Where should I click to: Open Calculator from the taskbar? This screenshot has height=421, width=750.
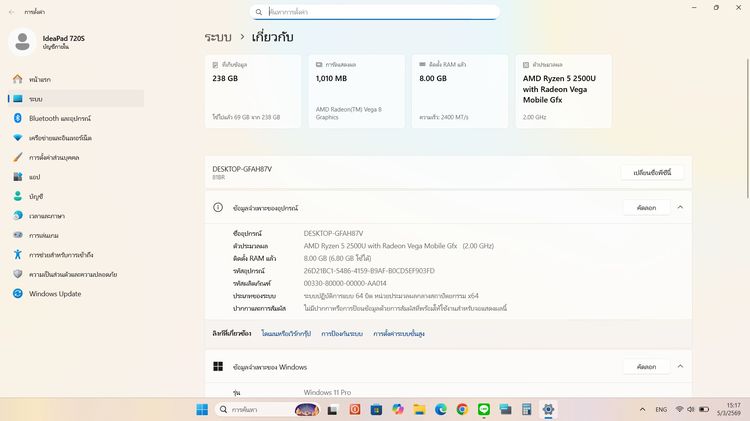(527, 410)
